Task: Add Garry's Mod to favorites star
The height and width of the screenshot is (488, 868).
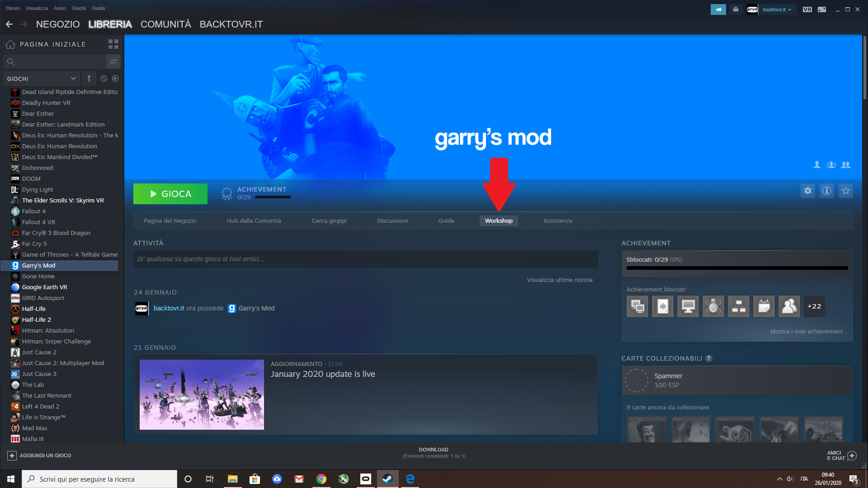Action: tap(846, 191)
